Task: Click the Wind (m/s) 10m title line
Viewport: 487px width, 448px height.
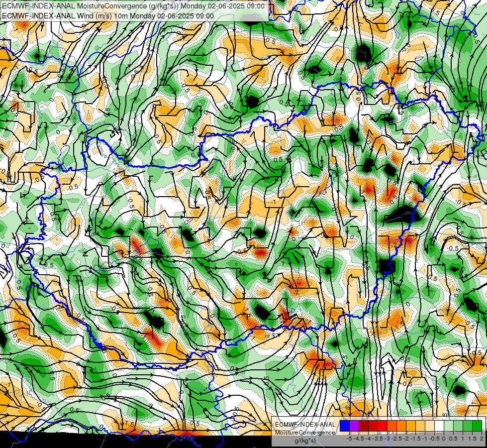Action: tap(107, 16)
